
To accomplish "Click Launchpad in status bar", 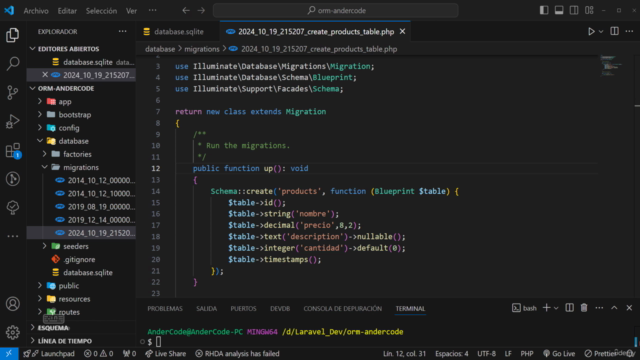I will (49, 353).
